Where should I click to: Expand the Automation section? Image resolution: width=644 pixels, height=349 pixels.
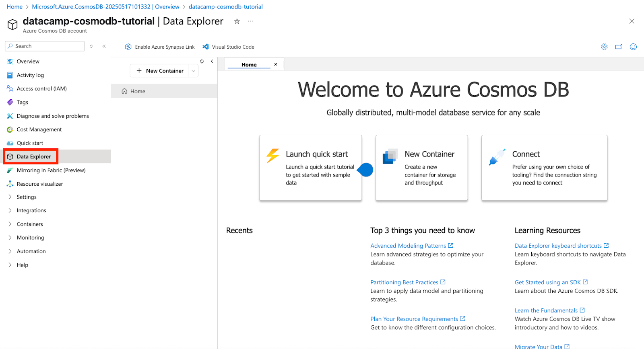tap(10, 251)
